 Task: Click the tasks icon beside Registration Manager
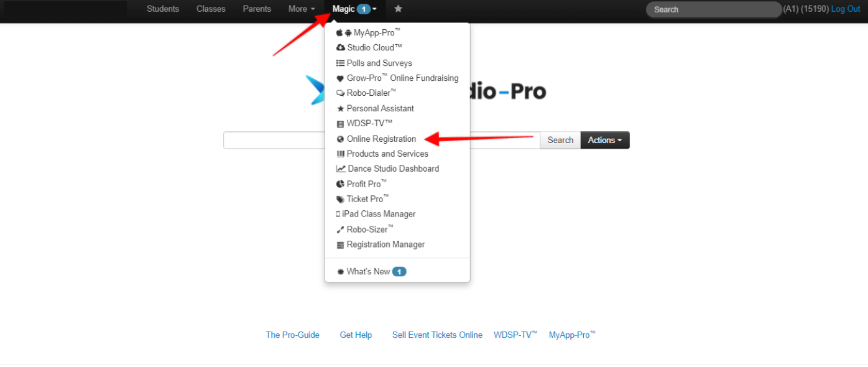[x=340, y=245]
